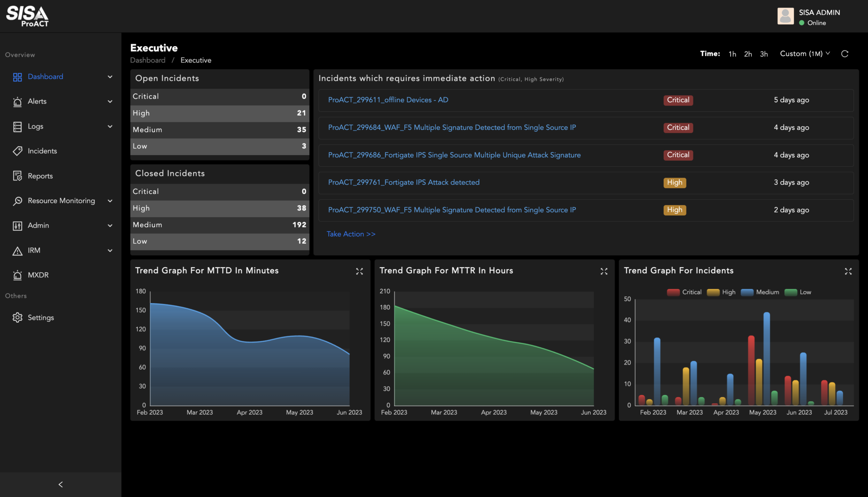Open the Incidents section from sidebar

click(x=42, y=151)
